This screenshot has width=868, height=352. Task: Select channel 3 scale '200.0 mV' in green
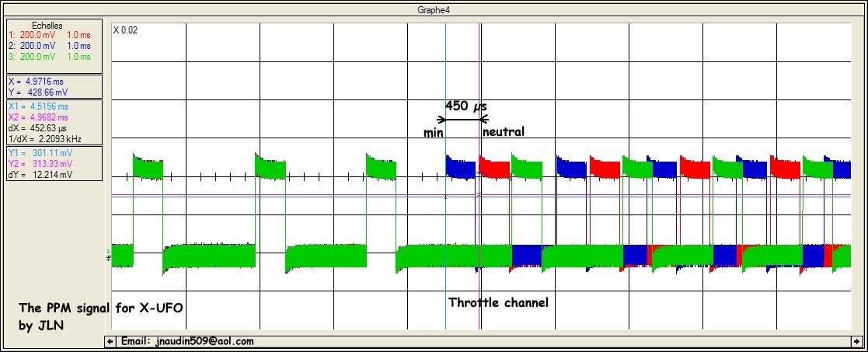(x=36, y=57)
